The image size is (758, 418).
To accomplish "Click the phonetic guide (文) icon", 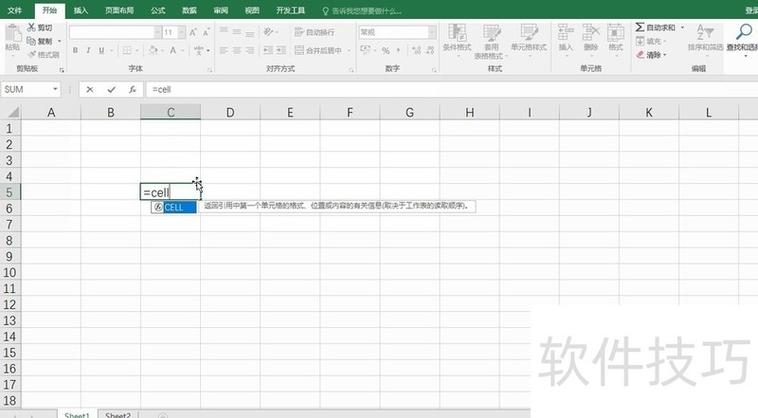I will [x=198, y=50].
